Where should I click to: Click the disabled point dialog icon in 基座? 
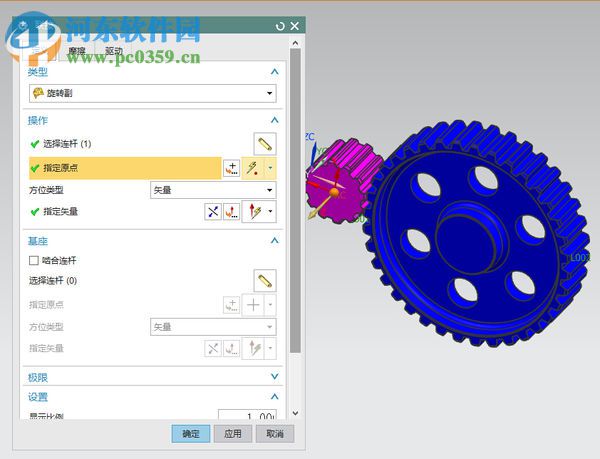tap(232, 305)
